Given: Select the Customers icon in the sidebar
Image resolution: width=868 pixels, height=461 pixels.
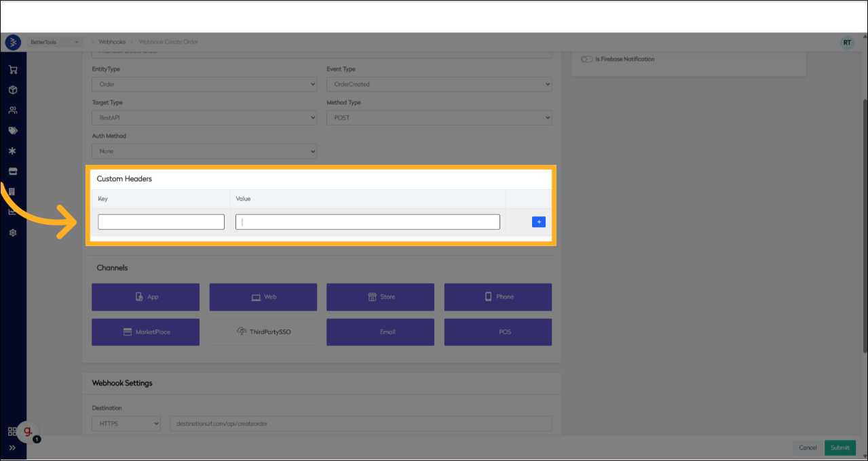Looking at the screenshot, I should click(x=12, y=110).
